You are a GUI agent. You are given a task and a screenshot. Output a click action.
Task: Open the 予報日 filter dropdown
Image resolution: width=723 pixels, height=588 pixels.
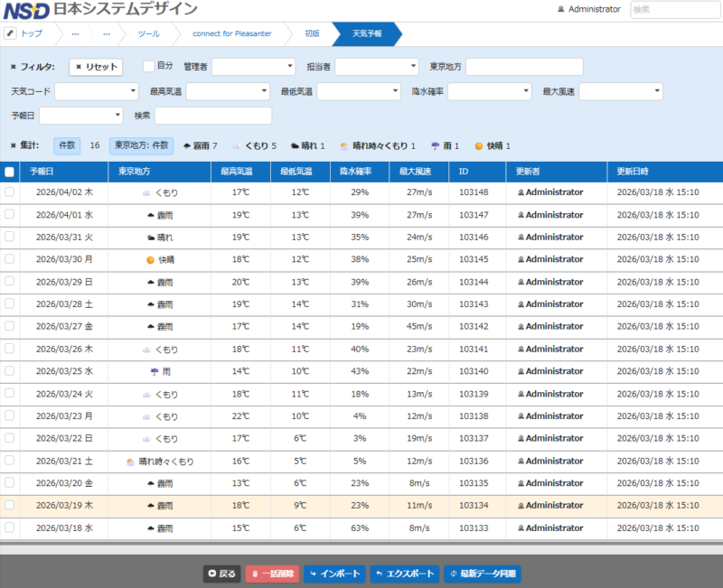(x=80, y=116)
